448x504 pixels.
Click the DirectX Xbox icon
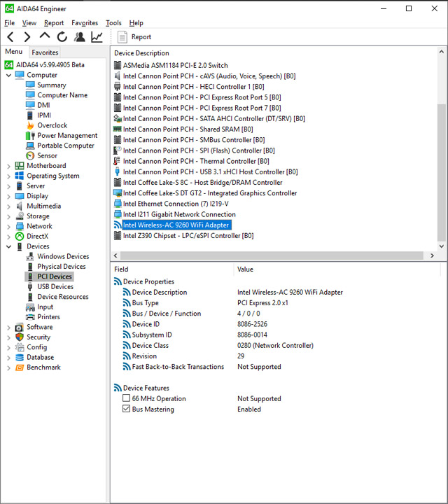(x=20, y=237)
